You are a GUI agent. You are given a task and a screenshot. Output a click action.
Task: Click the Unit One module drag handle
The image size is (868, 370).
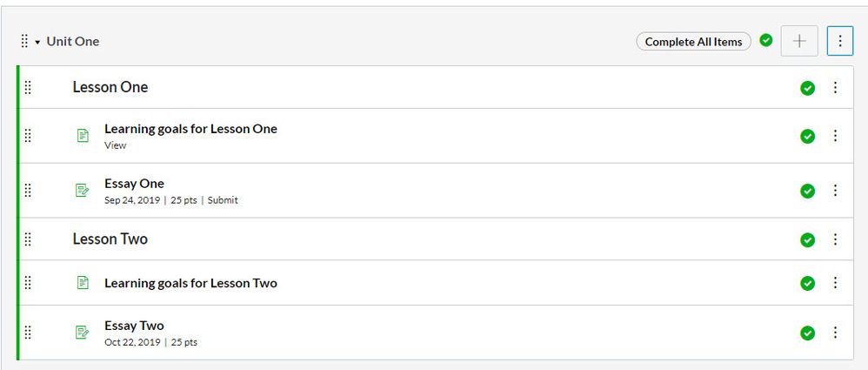(24, 41)
